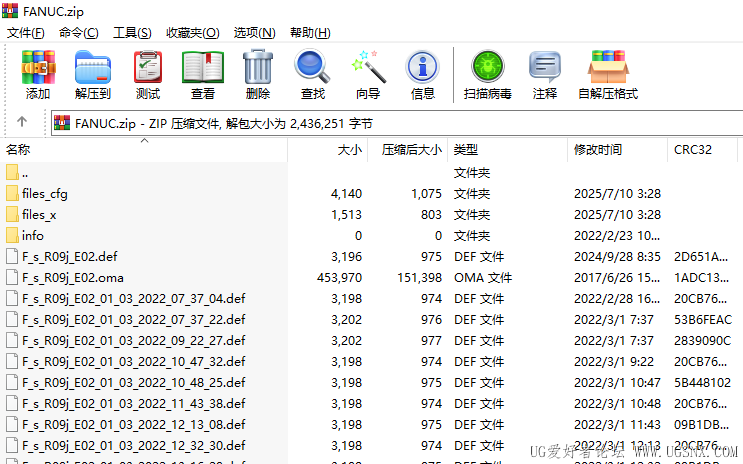Launch the 向导 (Wizard) wand icon
The width and height of the screenshot is (743, 464).
tap(368, 67)
